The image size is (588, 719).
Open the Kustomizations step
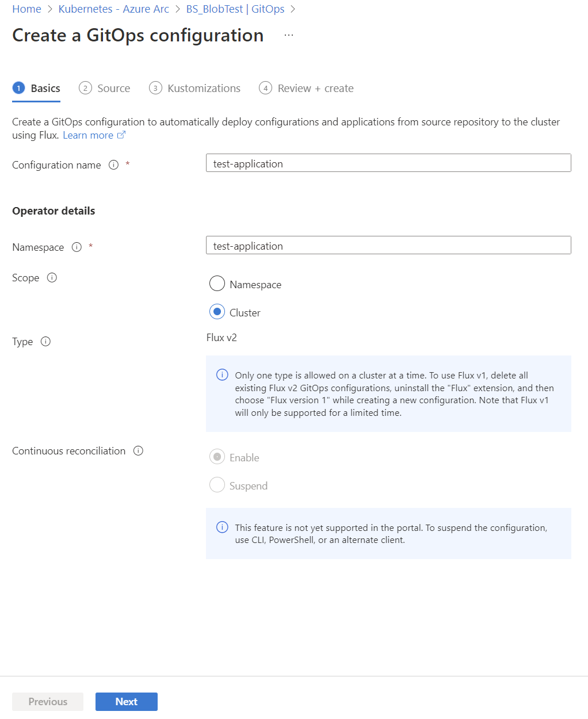(x=204, y=88)
